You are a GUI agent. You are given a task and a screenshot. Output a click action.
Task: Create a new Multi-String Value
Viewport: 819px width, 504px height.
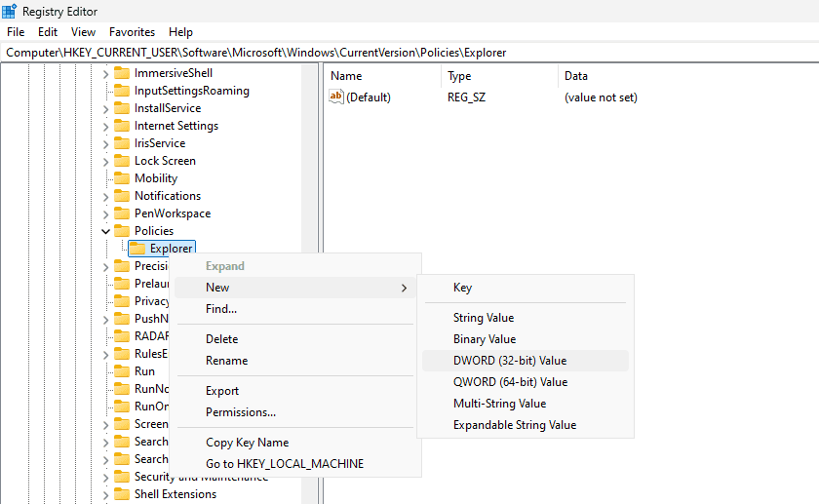[x=526, y=404]
